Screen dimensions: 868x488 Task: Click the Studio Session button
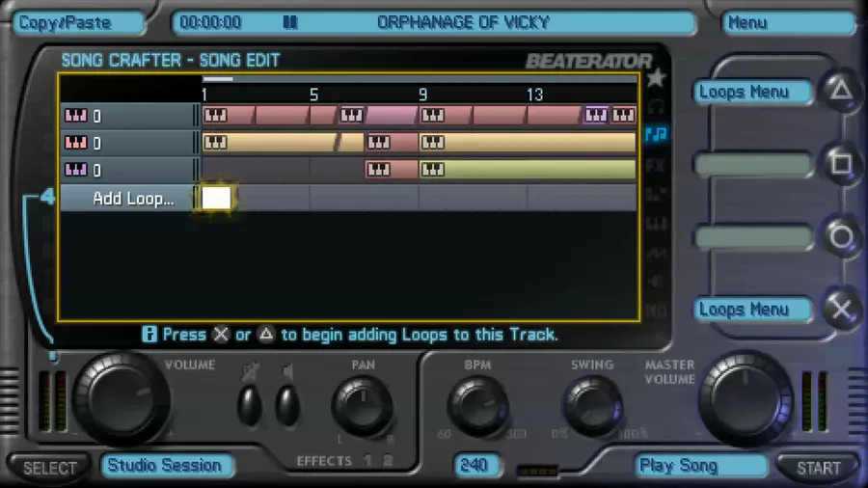click(167, 465)
